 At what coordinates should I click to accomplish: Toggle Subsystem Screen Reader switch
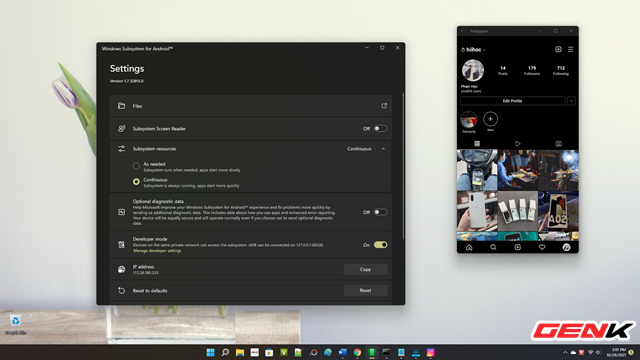point(380,129)
